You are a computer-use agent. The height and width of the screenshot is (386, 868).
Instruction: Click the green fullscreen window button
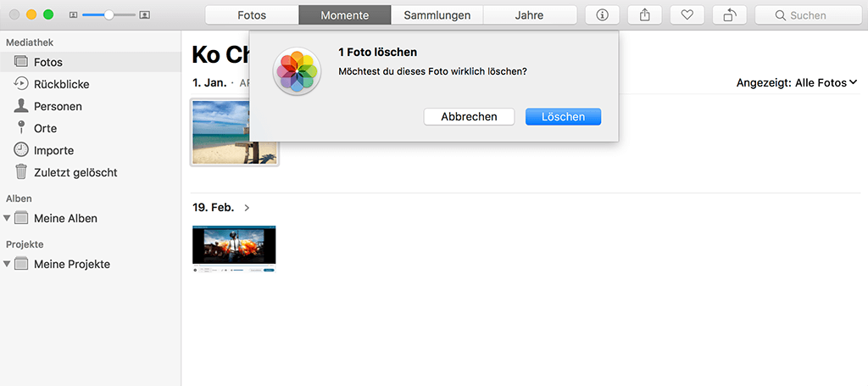pos(48,15)
